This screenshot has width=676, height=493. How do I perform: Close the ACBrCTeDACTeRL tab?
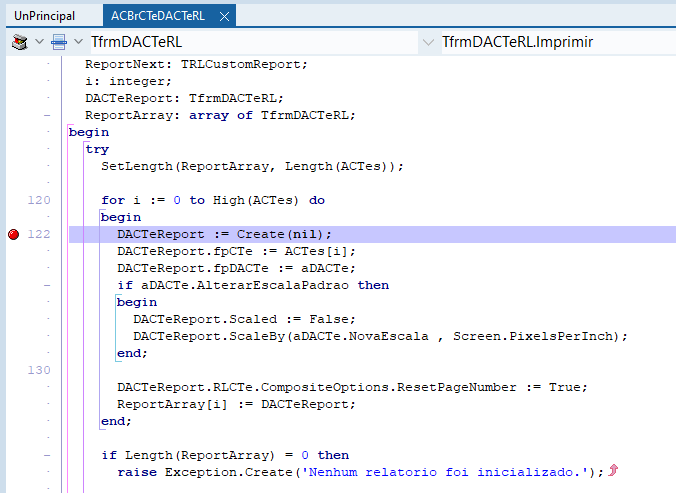point(224,17)
